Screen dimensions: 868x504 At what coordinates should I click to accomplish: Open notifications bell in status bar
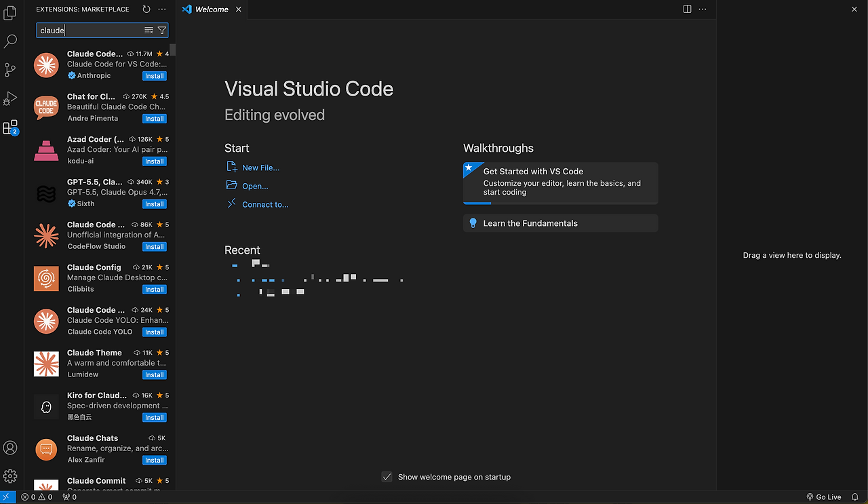tap(855, 497)
